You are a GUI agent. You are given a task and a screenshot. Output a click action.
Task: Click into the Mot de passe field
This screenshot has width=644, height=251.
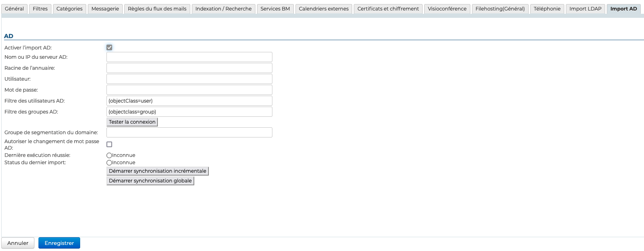point(189,90)
